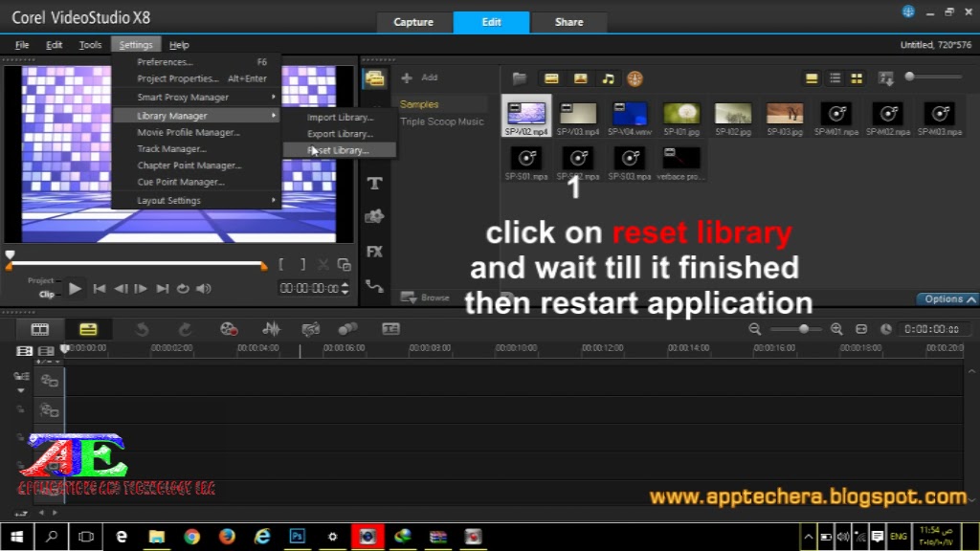Open sort clips in library dropdown
Screen dimensions: 980x551
click(x=885, y=78)
